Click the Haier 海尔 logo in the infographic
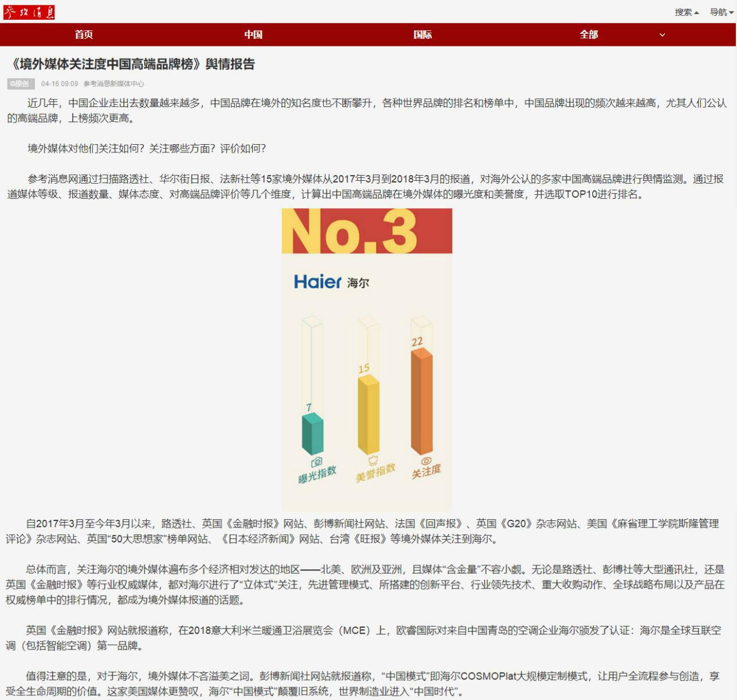 pos(331,283)
